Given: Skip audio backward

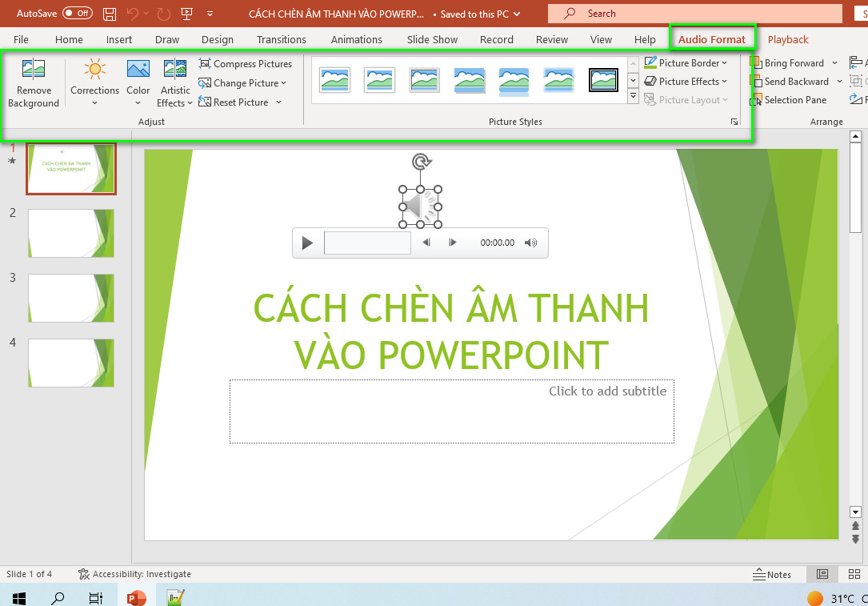Looking at the screenshot, I should coord(426,242).
